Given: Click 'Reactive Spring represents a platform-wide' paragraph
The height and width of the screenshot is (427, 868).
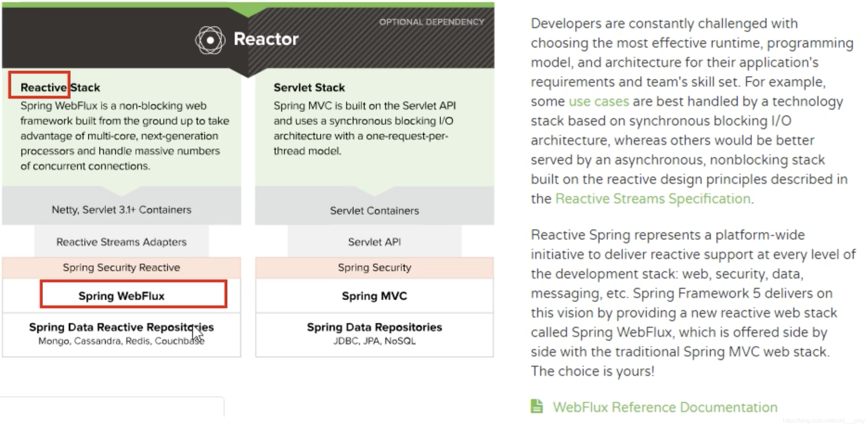Looking at the screenshot, I should pyautogui.click(x=693, y=303).
